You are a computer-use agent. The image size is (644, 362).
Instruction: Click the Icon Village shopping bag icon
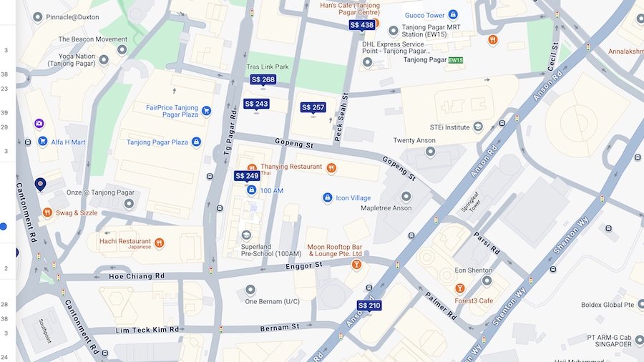tap(327, 198)
